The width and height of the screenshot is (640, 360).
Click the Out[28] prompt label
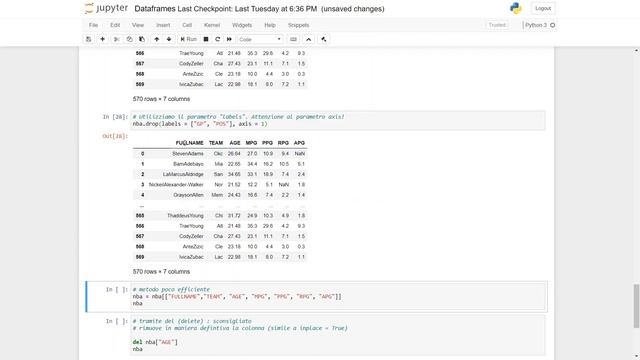pos(115,136)
